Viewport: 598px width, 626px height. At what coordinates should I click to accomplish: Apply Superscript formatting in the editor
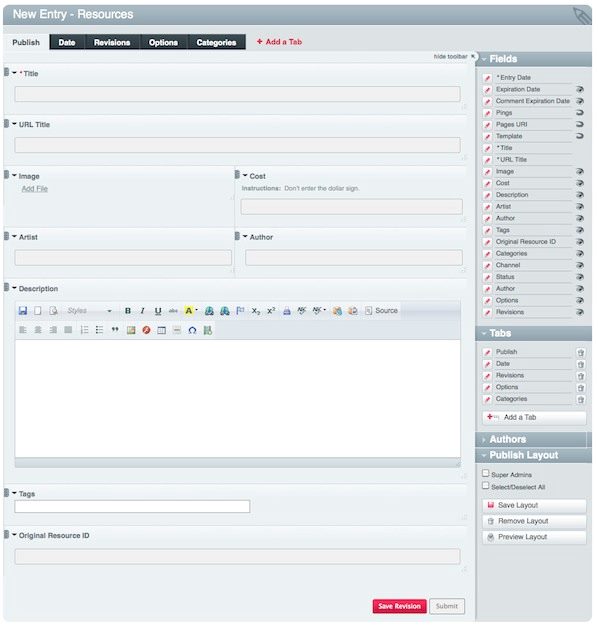click(271, 311)
